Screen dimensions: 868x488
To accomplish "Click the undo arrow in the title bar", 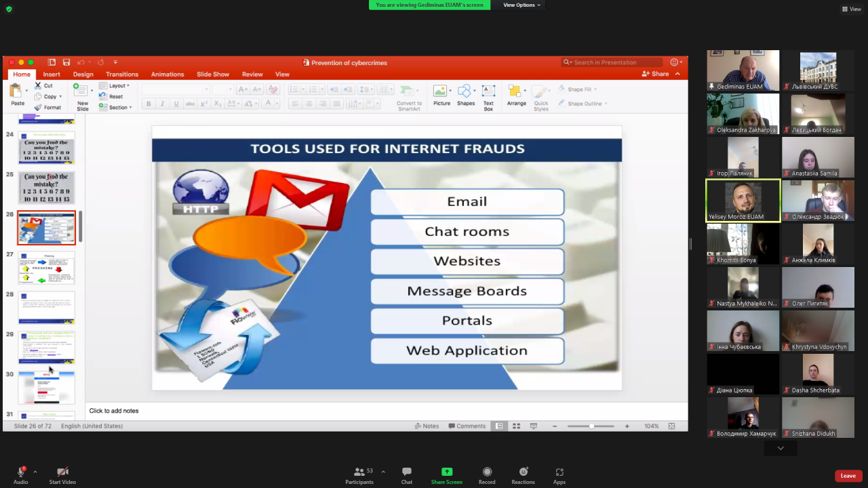I will 81,62.
